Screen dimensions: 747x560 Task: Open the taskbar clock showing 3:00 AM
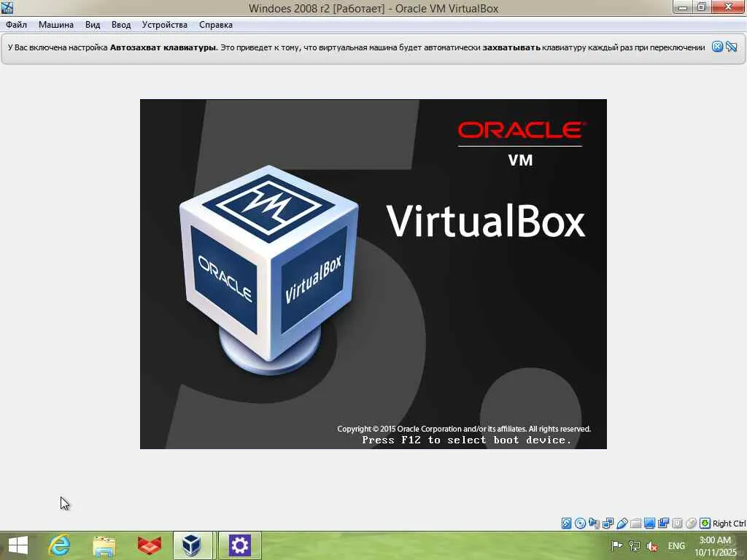pos(715,545)
